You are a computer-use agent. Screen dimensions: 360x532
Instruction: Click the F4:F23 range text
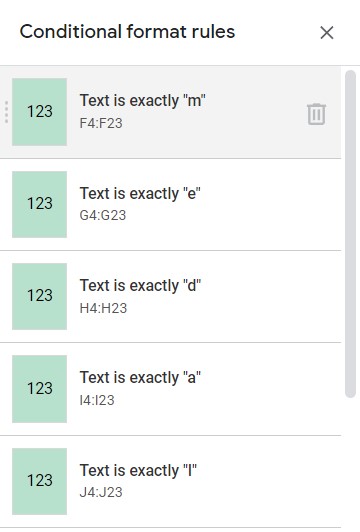(101, 123)
